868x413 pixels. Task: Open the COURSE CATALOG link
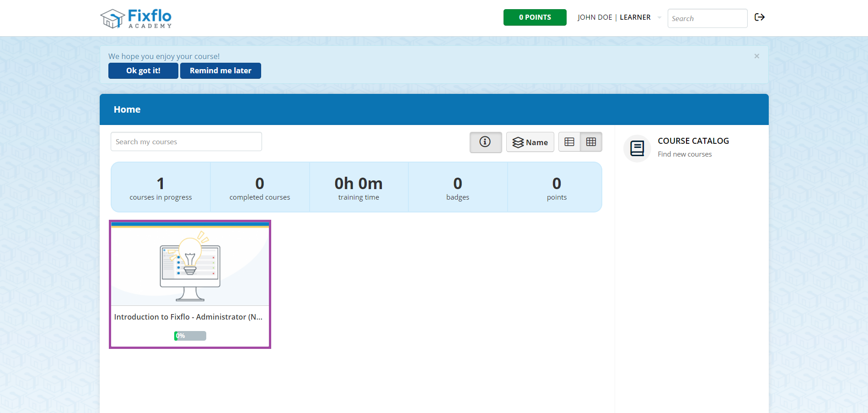click(x=693, y=141)
